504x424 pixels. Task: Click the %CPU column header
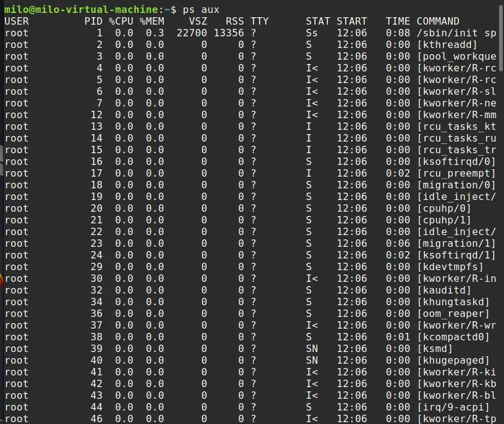121,21
